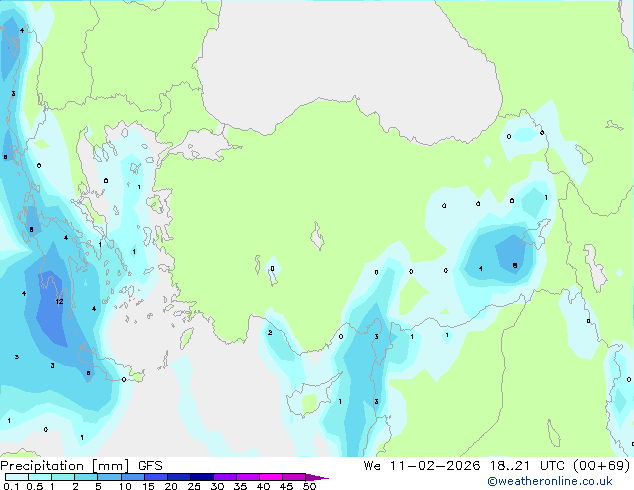The image size is (634, 490).
Task: Click legend label '0.5' under the color bar
Action: point(34,486)
